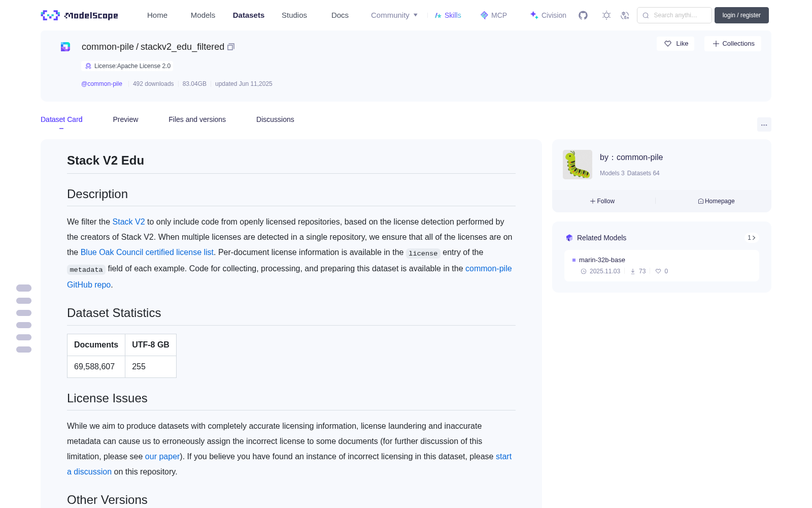This screenshot has width=812, height=508.
Task: Like this dataset via the heart button
Action: click(x=675, y=44)
